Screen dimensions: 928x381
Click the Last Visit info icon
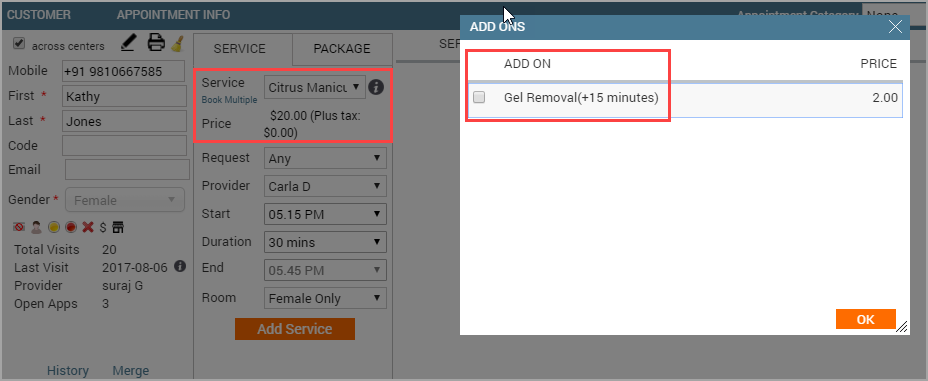click(181, 266)
